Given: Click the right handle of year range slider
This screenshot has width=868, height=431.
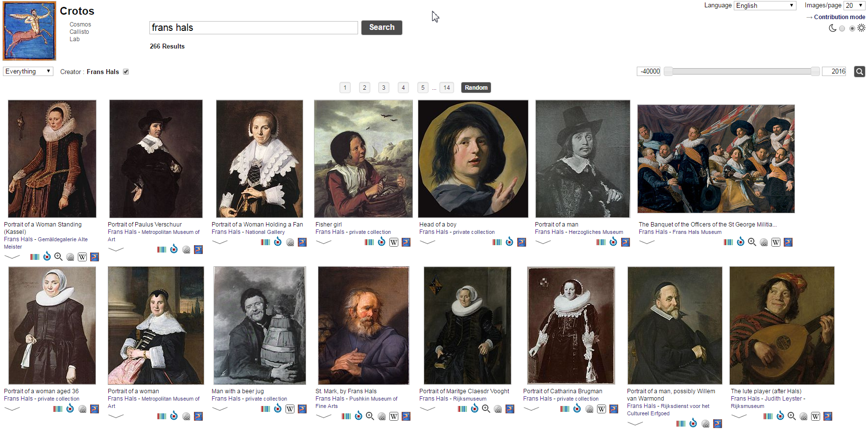Looking at the screenshot, I should (x=815, y=72).
